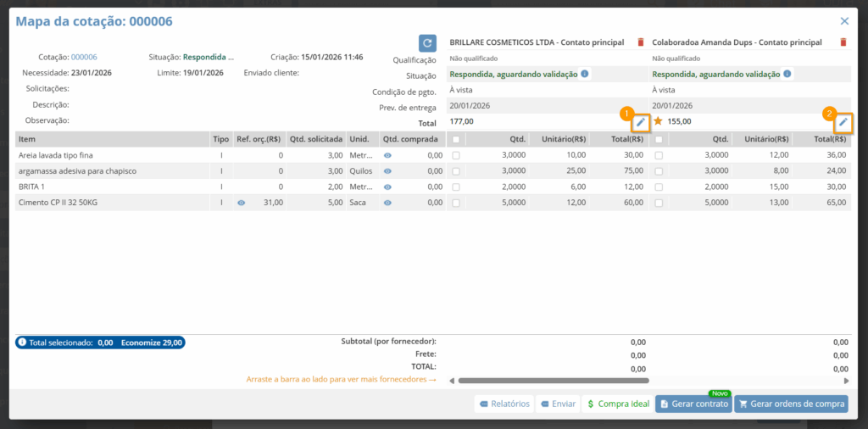Open quotation link 000006

coord(84,57)
